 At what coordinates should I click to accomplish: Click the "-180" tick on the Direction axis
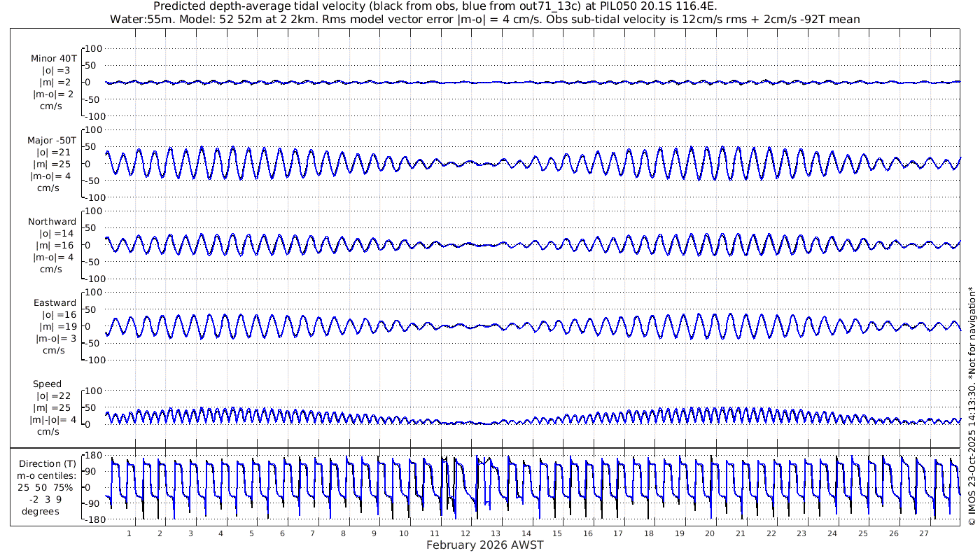click(93, 519)
